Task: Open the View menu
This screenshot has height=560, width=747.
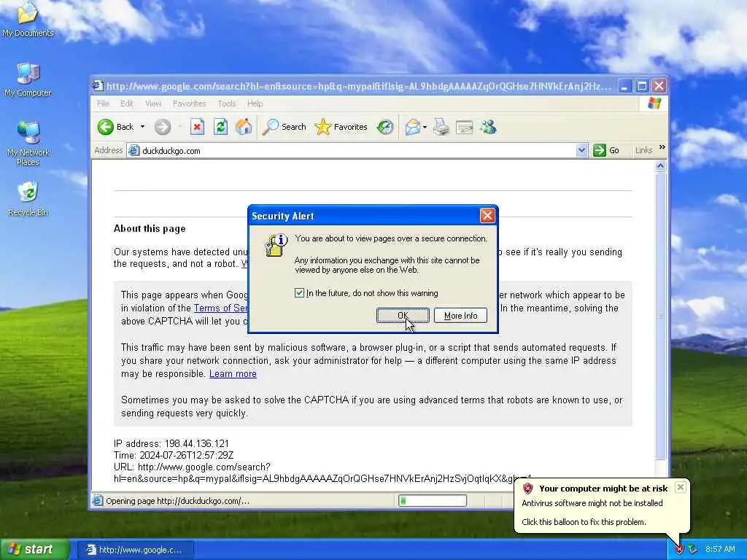Action: (x=153, y=104)
